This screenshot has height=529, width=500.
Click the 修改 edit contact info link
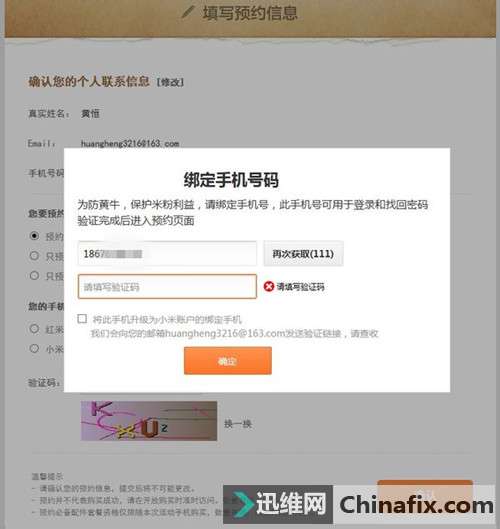pyautogui.click(x=170, y=82)
